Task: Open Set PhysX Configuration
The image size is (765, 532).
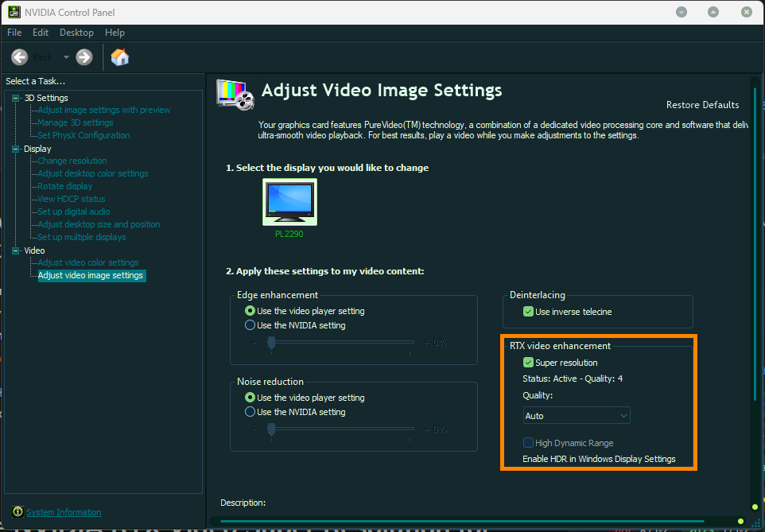Action: tap(83, 135)
